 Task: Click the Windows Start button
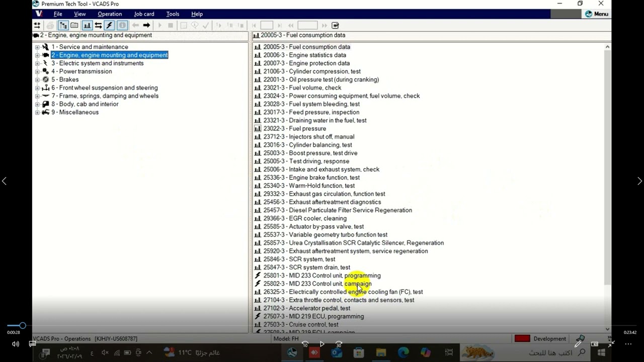click(x=601, y=353)
